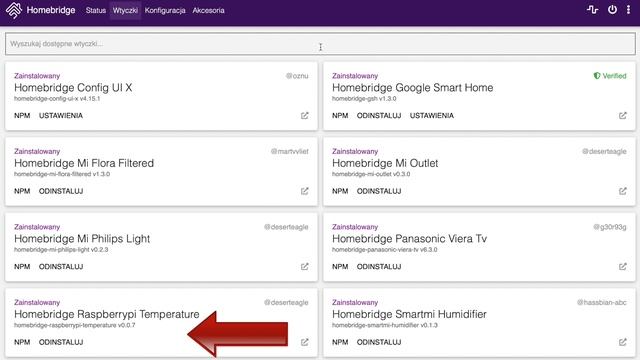Image resolution: width=640 pixels, height=360 pixels.
Task: Click homebridge-mi-outlet v0.3.0 version text
Action: [371, 174]
